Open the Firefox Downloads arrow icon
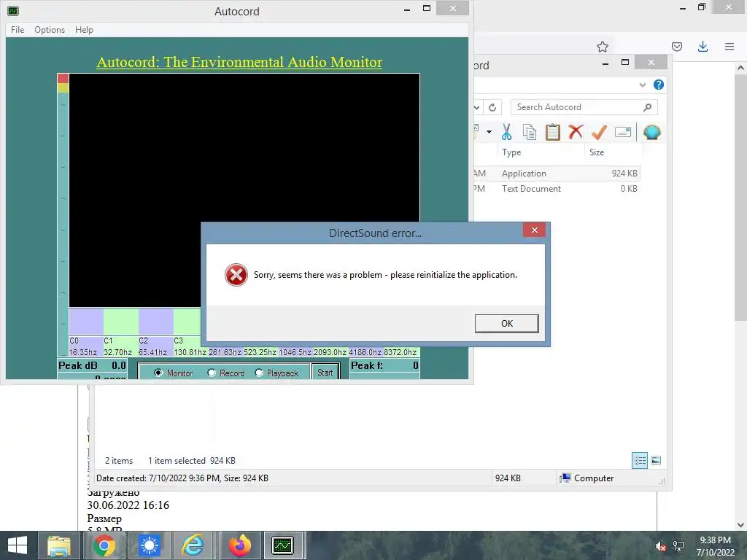Screen dimensions: 747x560 [x=703, y=47]
